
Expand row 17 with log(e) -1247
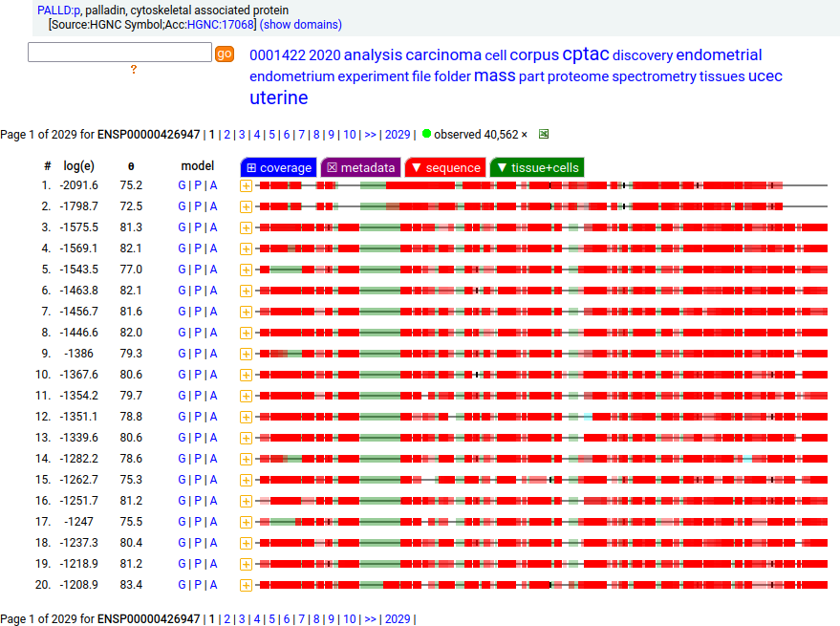(246, 523)
